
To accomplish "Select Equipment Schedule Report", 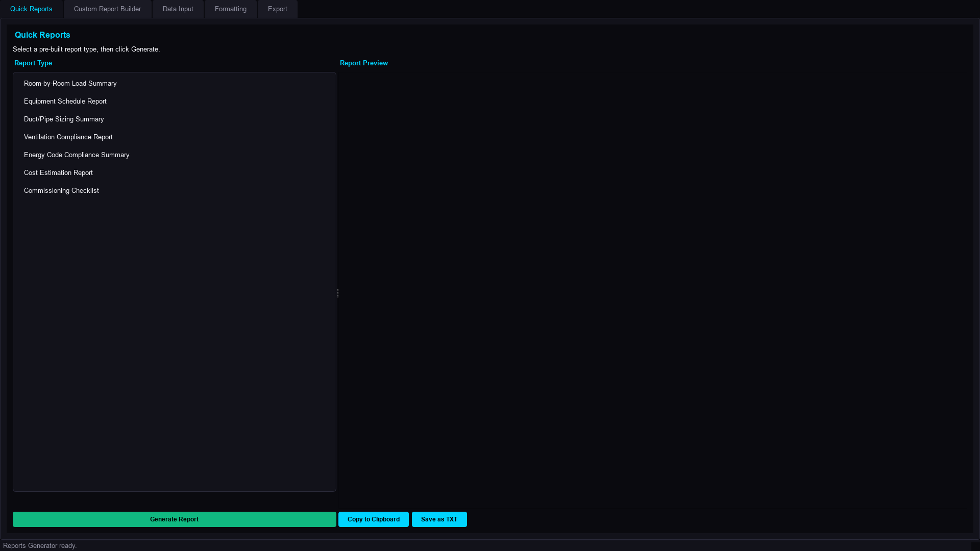I will [174, 102].
